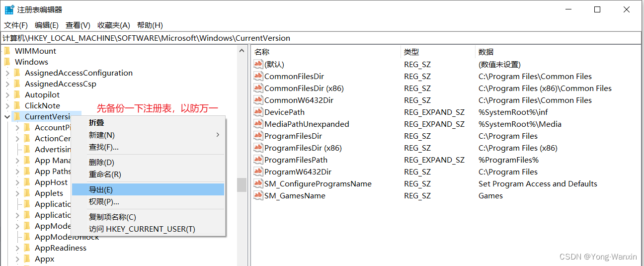644x266 pixels.
Task: Click the Appx folder icon
Action: (x=27, y=259)
